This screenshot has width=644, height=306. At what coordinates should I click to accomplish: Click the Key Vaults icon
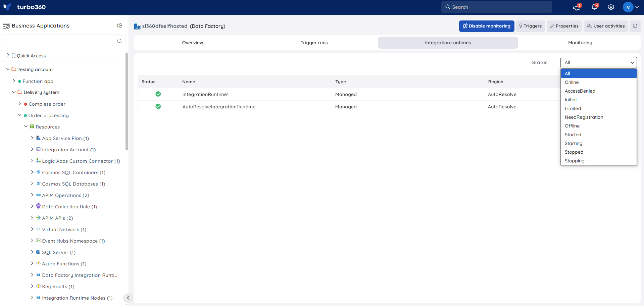click(x=38, y=286)
